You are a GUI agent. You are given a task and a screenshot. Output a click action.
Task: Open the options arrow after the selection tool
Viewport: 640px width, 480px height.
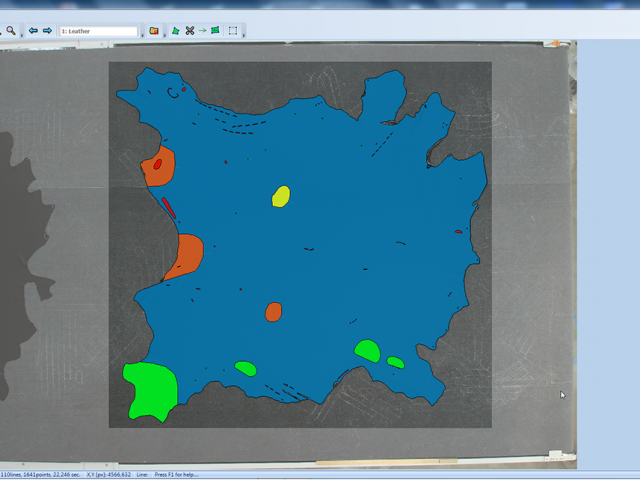(244, 35)
